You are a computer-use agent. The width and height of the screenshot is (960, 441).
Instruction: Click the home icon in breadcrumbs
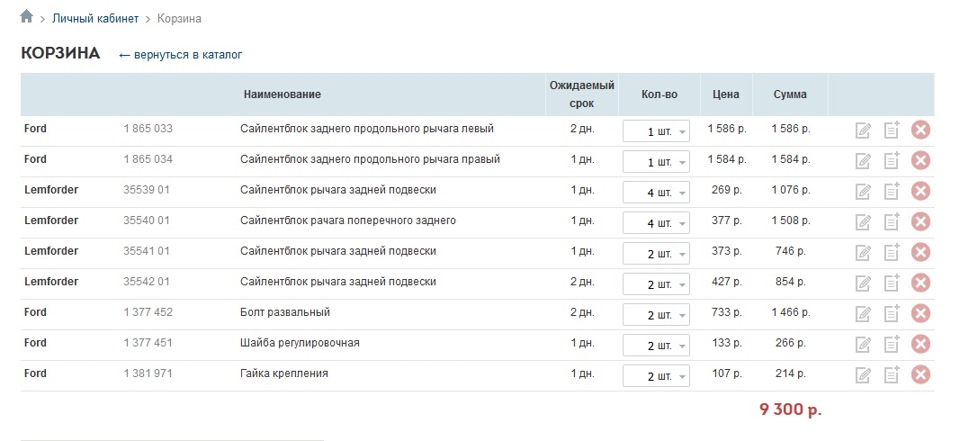[x=27, y=17]
